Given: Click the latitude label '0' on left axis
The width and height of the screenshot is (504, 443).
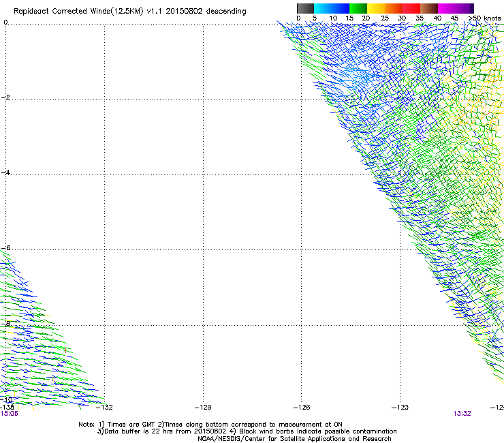Looking at the screenshot, I should (x=5, y=22).
